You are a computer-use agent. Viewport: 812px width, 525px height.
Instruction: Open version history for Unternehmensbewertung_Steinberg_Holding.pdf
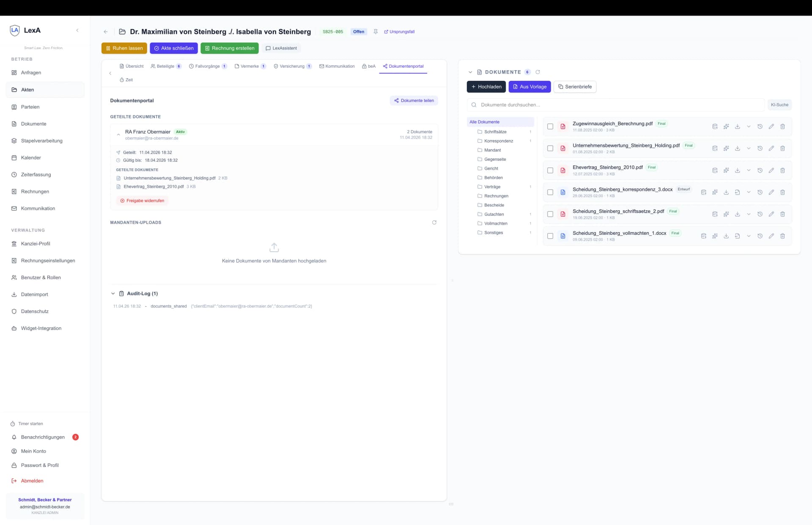pos(760,148)
